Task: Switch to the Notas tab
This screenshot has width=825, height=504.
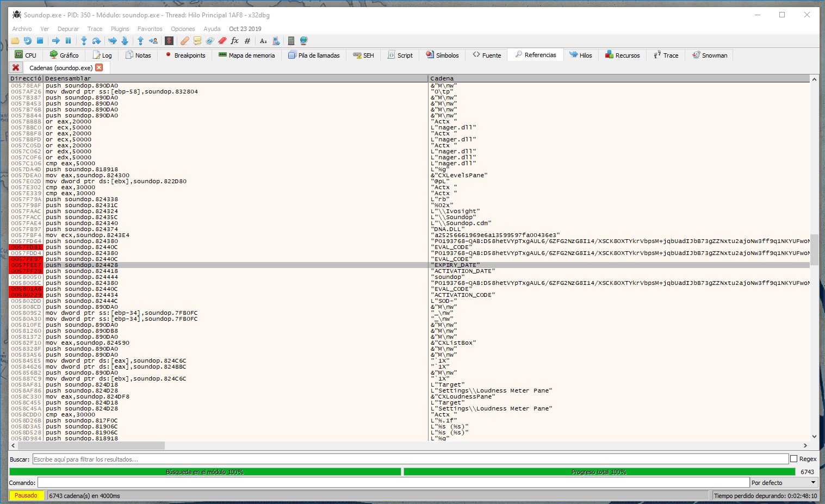Action: tap(138, 55)
